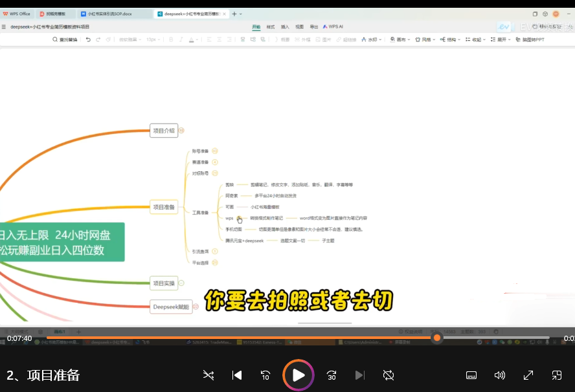Toggle bold formatting
The image size is (575, 392).
[x=171, y=39]
